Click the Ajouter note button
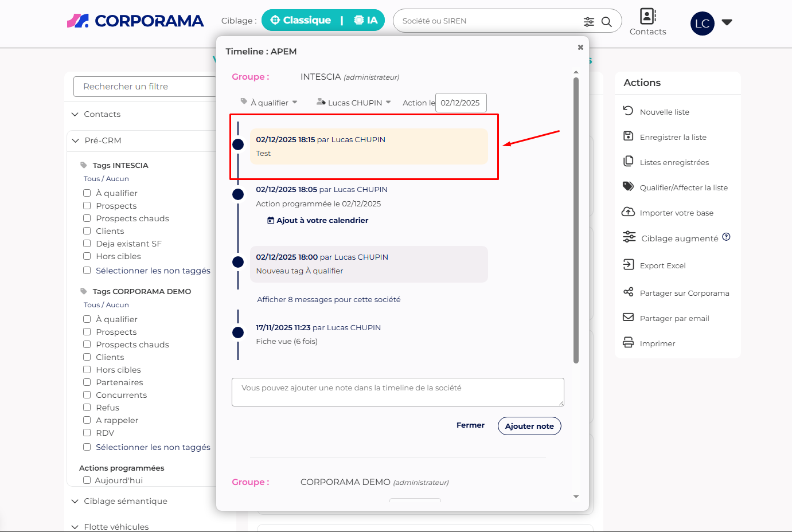Image resolution: width=792 pixels, height=532 pixels. pos(529,426)
